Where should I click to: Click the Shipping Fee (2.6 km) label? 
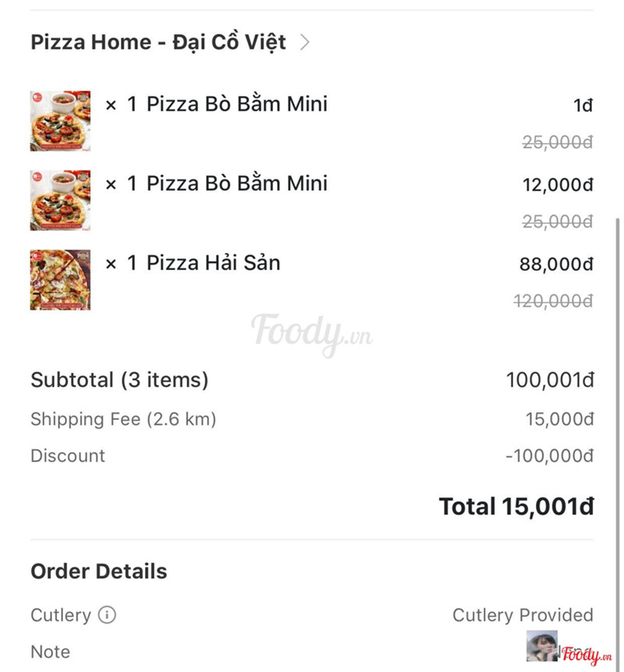point(123,419)
